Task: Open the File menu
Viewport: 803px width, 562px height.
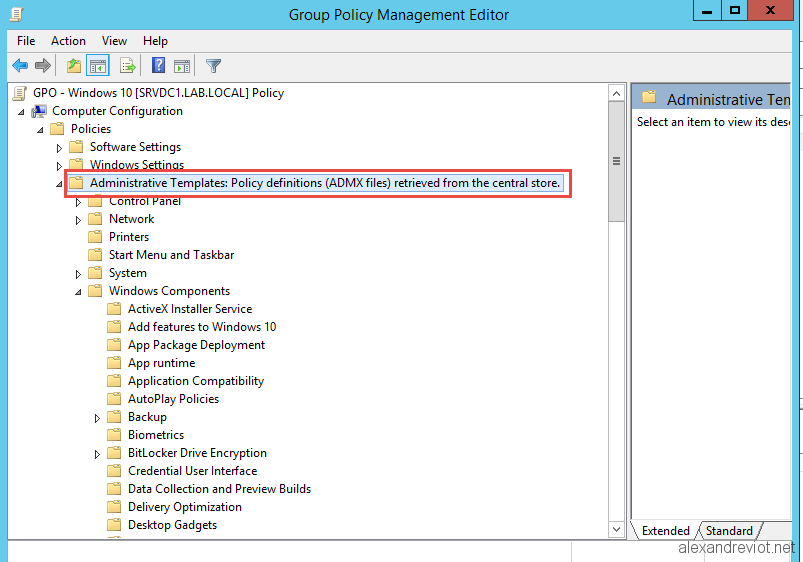Action: pyautogui.click(x=26, y=41)
